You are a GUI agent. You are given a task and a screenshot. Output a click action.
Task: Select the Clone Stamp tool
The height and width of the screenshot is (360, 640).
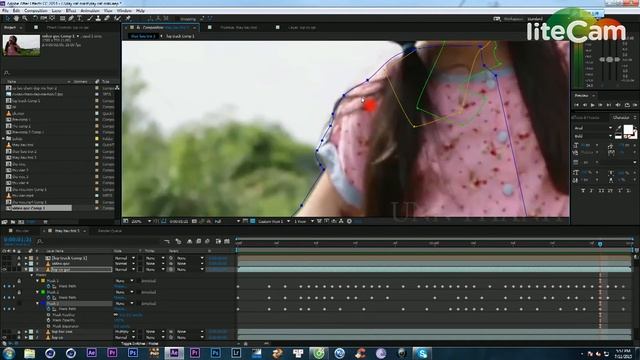coord(98,18)
